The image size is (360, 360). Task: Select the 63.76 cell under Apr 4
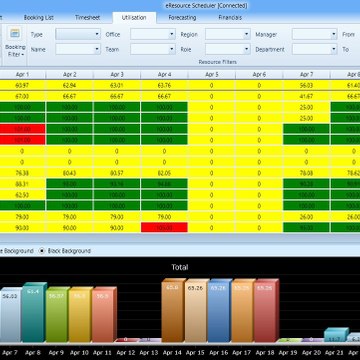click(x=164, y=85)
